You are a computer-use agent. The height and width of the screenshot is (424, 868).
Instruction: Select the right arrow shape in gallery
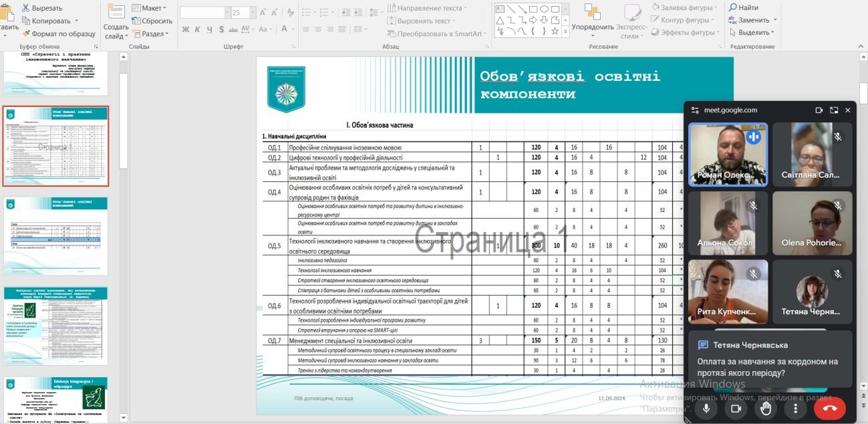point(533,20)
